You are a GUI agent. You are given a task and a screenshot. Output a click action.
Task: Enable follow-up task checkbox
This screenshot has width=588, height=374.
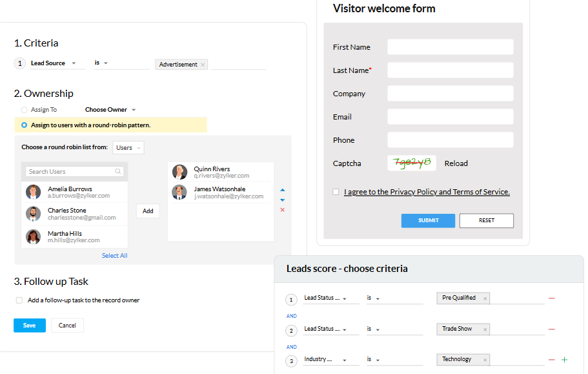tap(19, 300)
